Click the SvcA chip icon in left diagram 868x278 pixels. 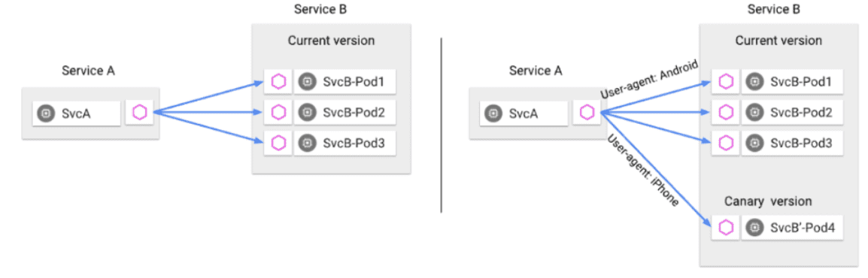point(47,113)
